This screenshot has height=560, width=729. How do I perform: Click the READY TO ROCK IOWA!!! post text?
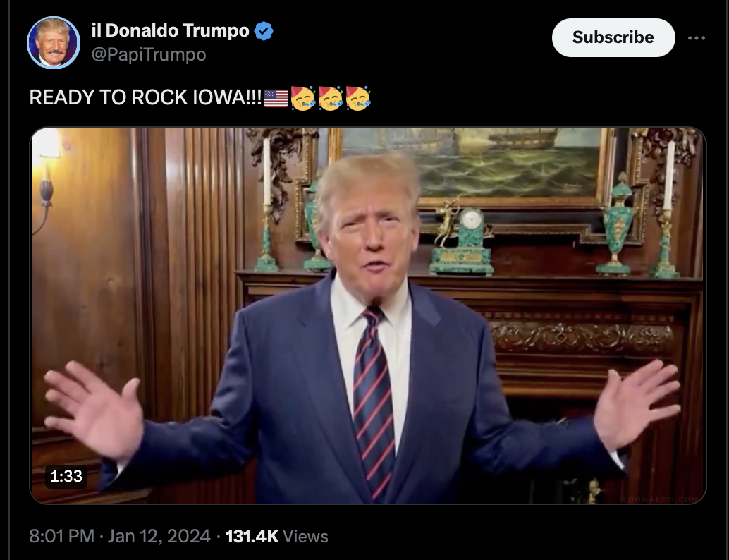click(x=145, y=97)
